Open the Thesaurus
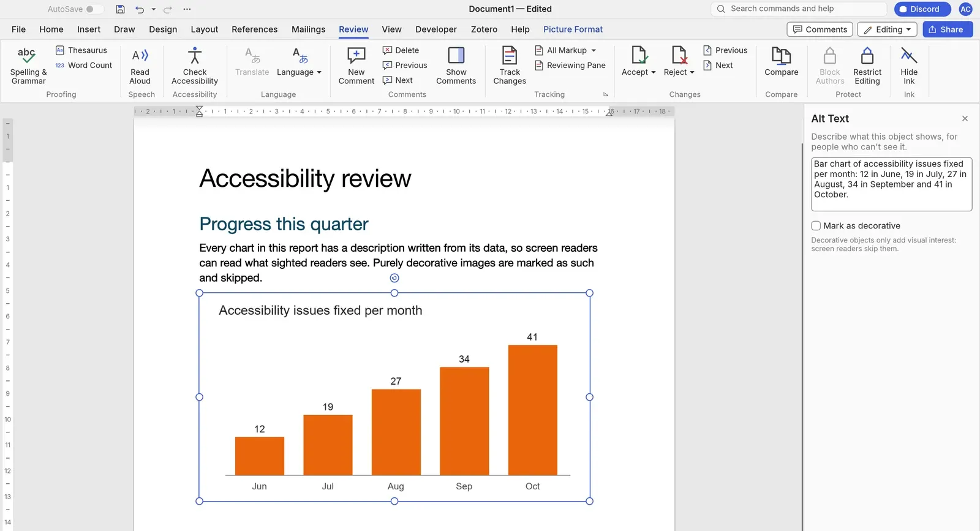The height and width of the screenshot is (531, 980). tap(81, 50)
